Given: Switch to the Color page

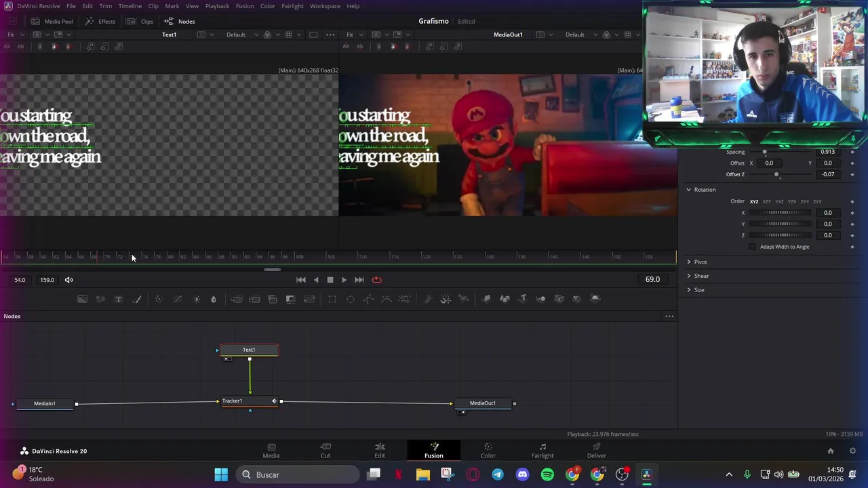Looking at the screenshot, I should (x=488, y=451).
